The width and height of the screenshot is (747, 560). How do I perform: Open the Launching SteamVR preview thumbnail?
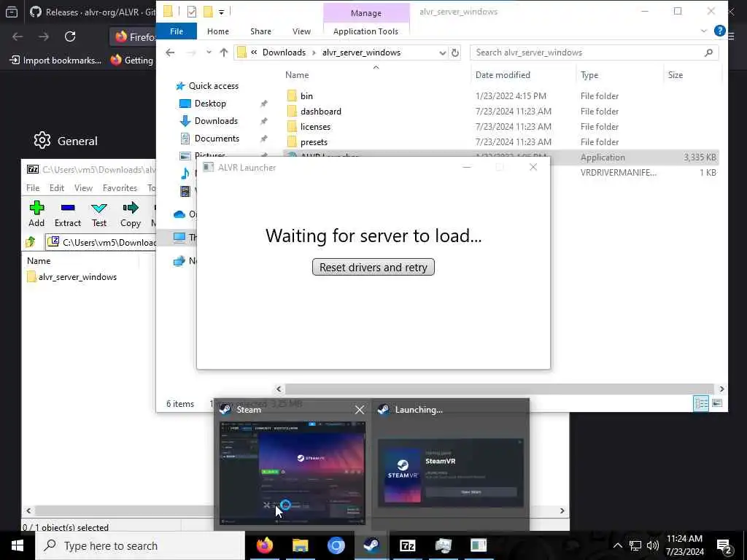tap(451, 473)
